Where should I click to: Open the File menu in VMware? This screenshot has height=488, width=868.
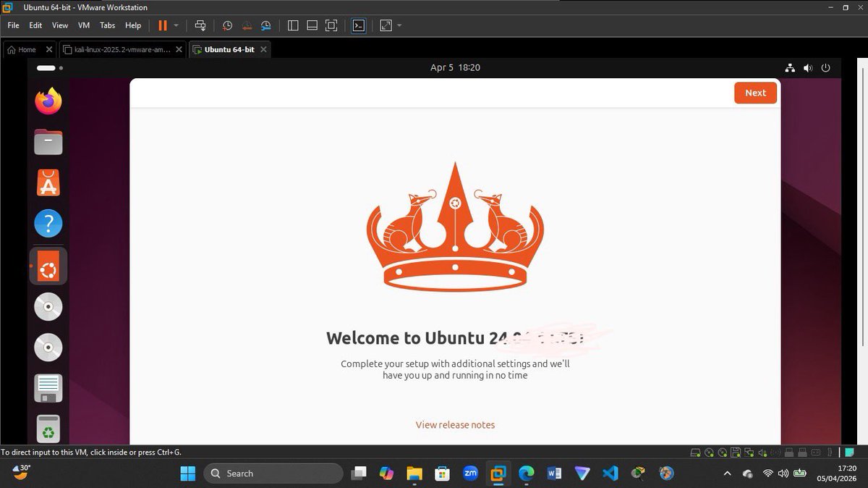pos(14,25)
